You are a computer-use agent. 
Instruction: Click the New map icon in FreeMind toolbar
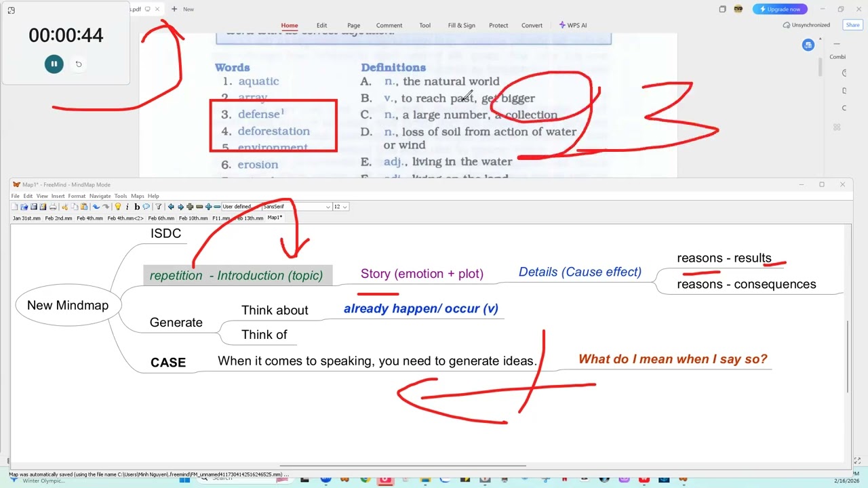pos(14,207)
